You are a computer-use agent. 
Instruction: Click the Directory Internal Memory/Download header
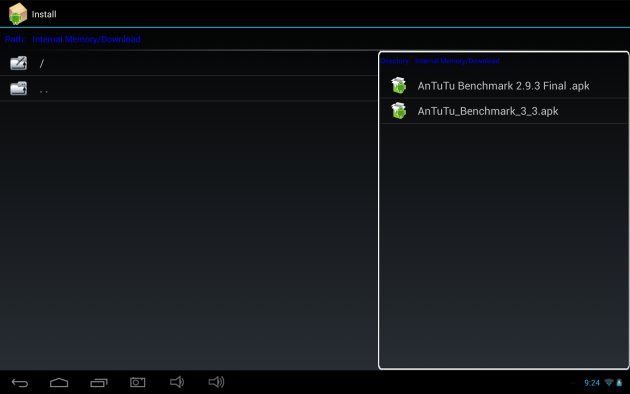440,61
